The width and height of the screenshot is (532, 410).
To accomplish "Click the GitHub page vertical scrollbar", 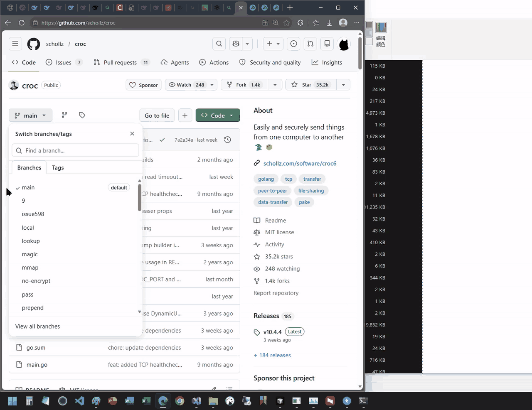I will coord(360,53).
